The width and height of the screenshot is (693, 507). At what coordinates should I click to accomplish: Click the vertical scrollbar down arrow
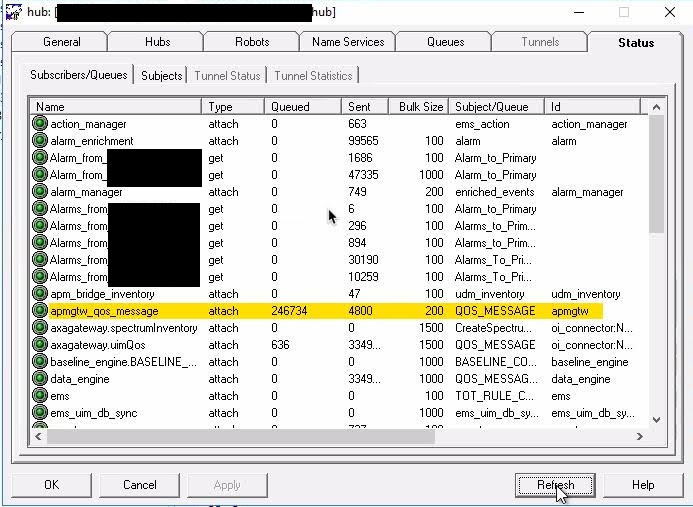tap(656, 419)
